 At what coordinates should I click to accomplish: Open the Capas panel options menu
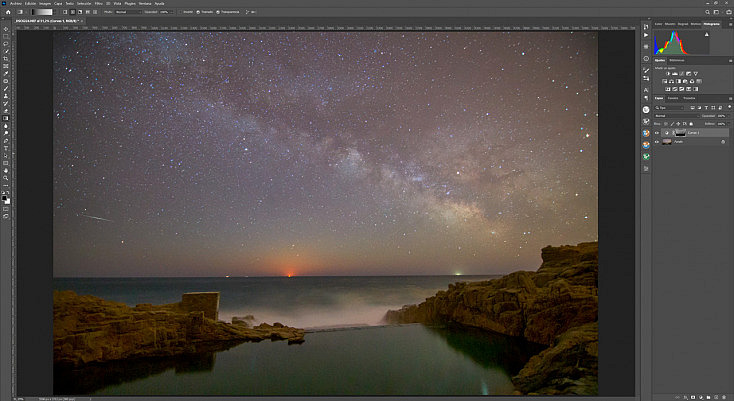tap(730, 99)
